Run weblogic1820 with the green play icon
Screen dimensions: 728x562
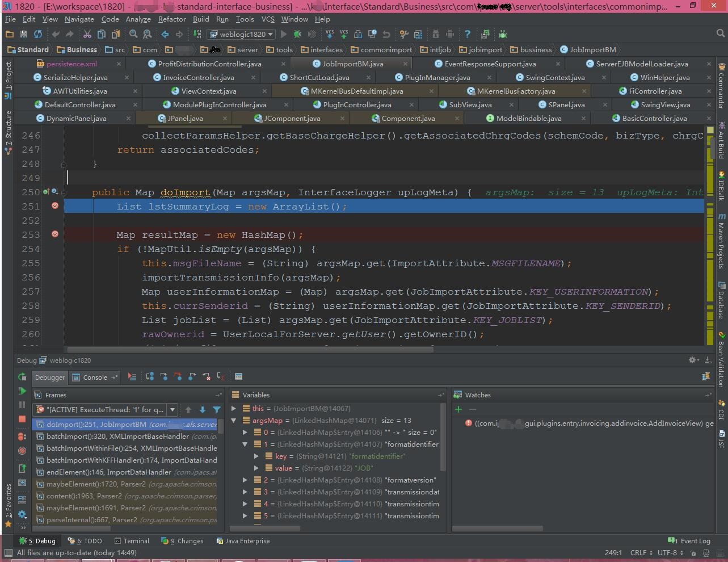[284, 34]
